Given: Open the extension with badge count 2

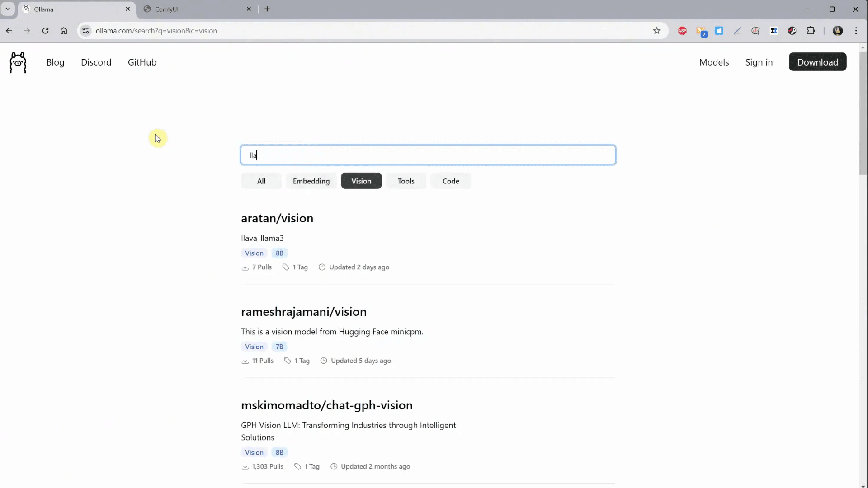Looking at the screenshot, I should 702,31.
